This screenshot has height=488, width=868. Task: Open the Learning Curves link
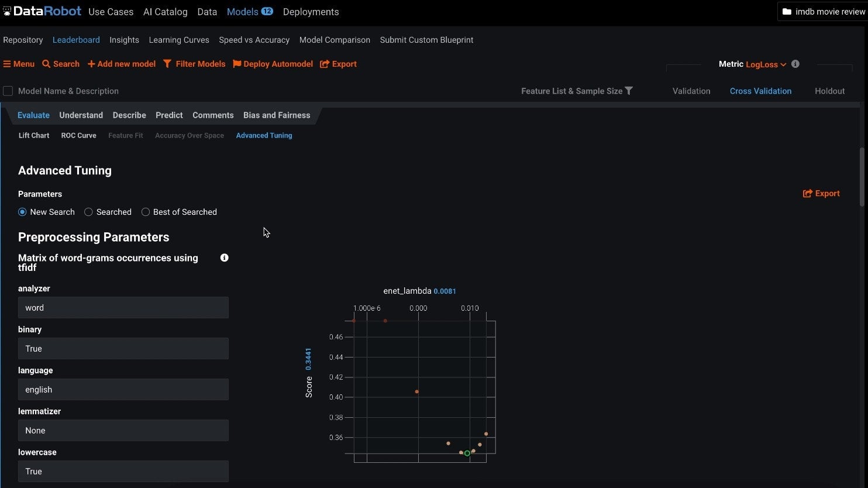point(179,40)
